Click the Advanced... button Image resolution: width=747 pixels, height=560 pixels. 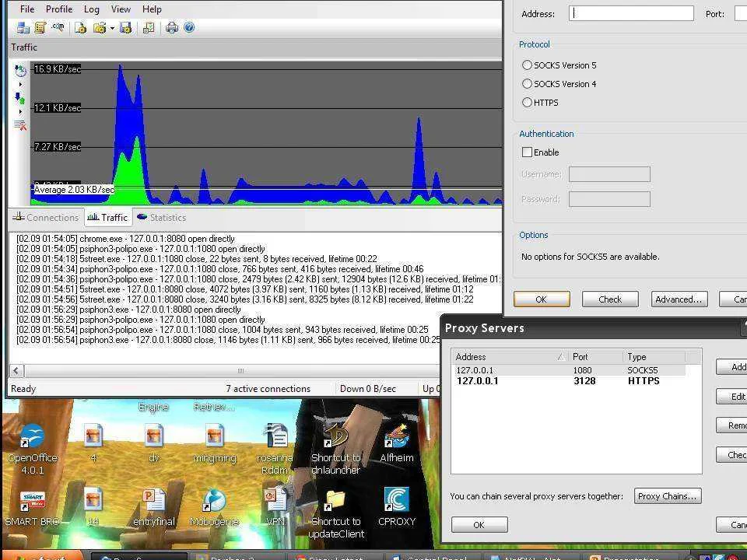[679, 299]
